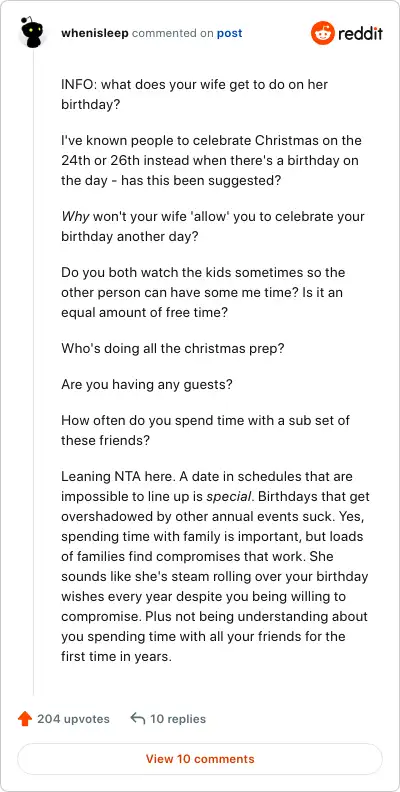
Task: Open the '10 replies' link
Action: tap(178, 719)
